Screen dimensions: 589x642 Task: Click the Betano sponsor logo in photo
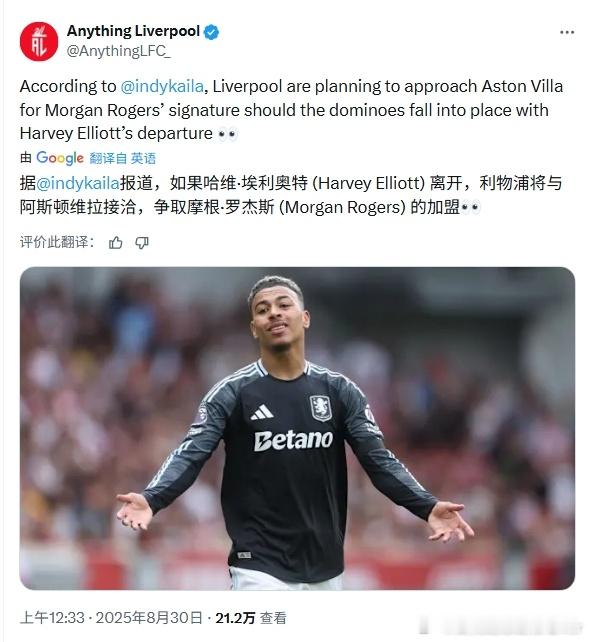[x=293, y=441]
